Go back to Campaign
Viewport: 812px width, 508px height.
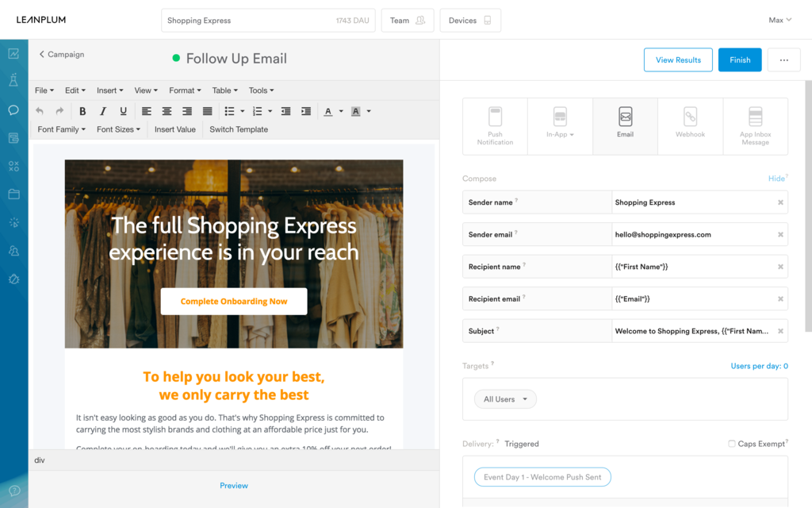[62, 54]
